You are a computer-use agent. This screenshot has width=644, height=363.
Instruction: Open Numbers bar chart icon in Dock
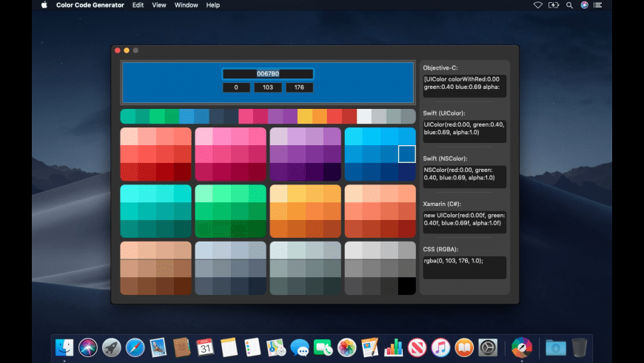[394, 347]
